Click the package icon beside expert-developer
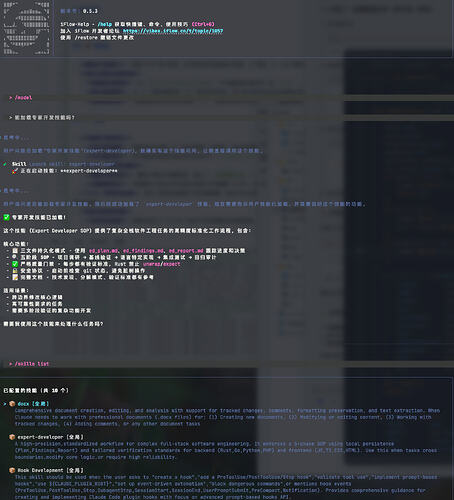 coord(12,437)
